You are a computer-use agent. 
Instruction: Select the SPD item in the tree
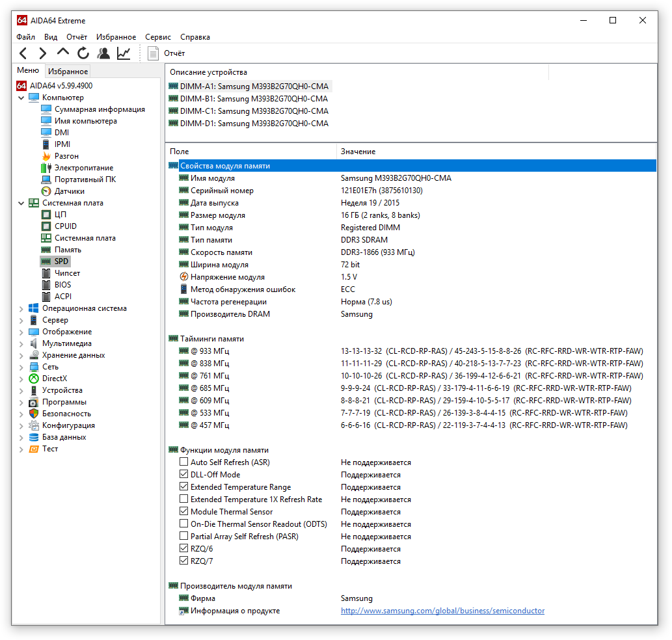click(61, 261)
